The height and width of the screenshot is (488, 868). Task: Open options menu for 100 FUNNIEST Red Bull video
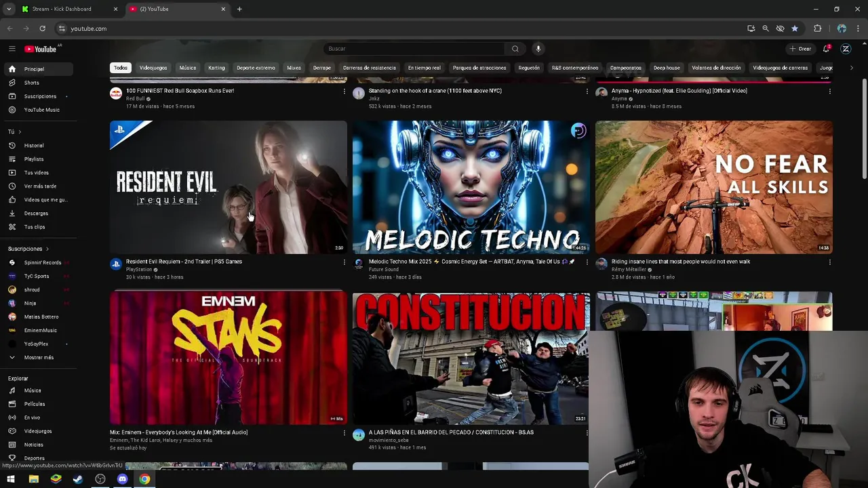344,91
